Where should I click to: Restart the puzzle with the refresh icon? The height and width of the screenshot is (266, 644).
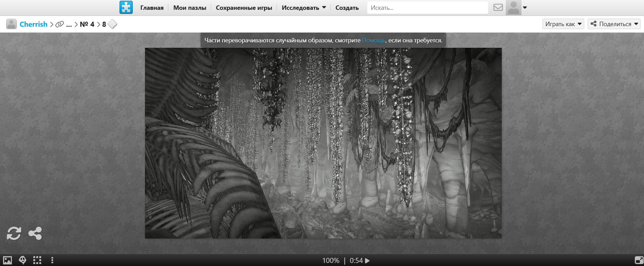click(14, 233)
